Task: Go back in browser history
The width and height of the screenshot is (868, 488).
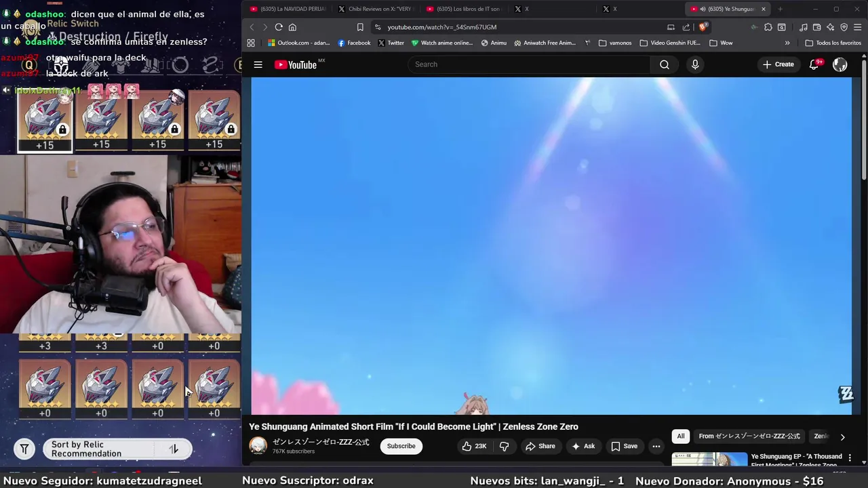Action: point(252,27)
